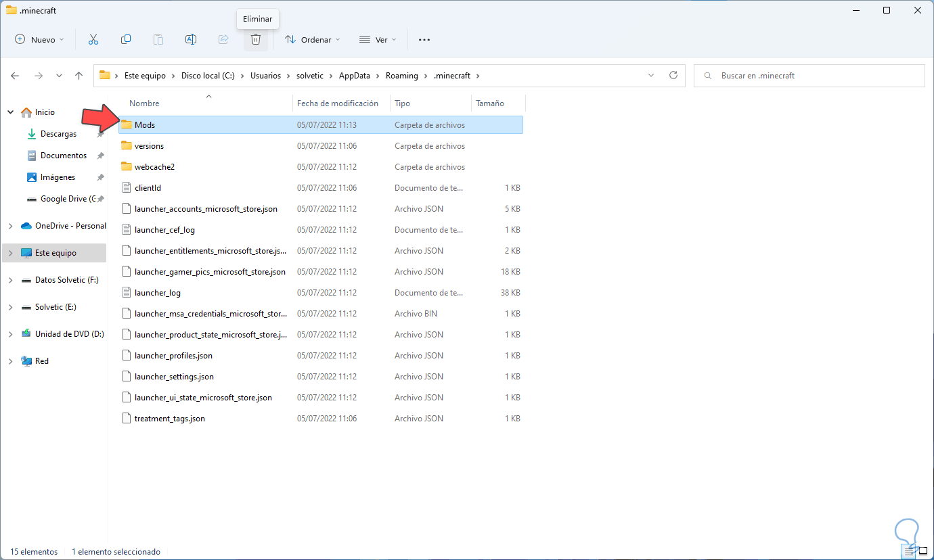Image resolution: width=934 pixels, height=560 pixels.
Task: Open the Ver view menu
Action: (378, 40)
